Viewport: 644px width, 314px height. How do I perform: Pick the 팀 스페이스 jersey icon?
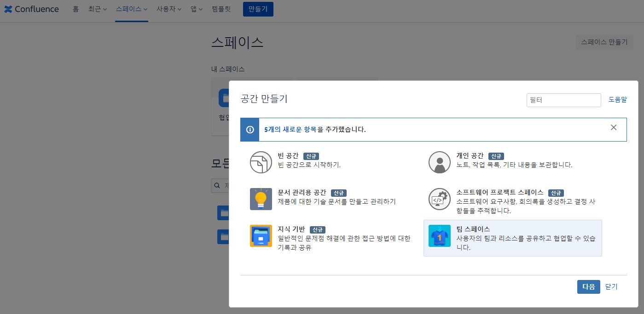pyautogui.click(x=440, y=236)
